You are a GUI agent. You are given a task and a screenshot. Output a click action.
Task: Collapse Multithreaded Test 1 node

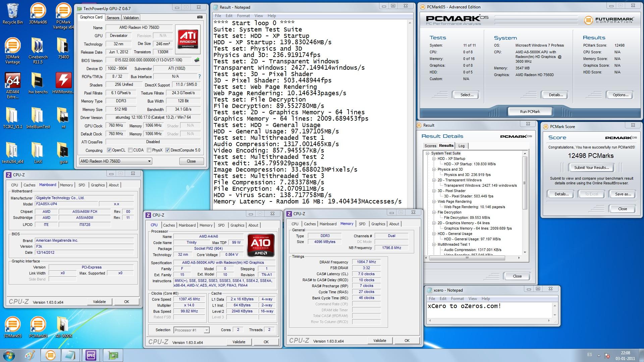point(434,245)
